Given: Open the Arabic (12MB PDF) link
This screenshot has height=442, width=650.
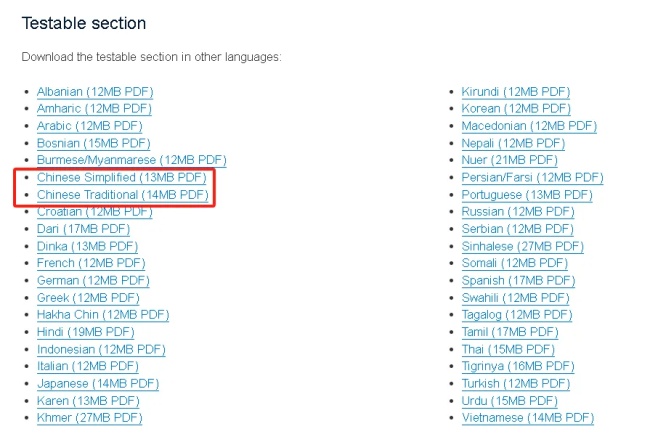Looking at the screenshot, I should 90,126.
